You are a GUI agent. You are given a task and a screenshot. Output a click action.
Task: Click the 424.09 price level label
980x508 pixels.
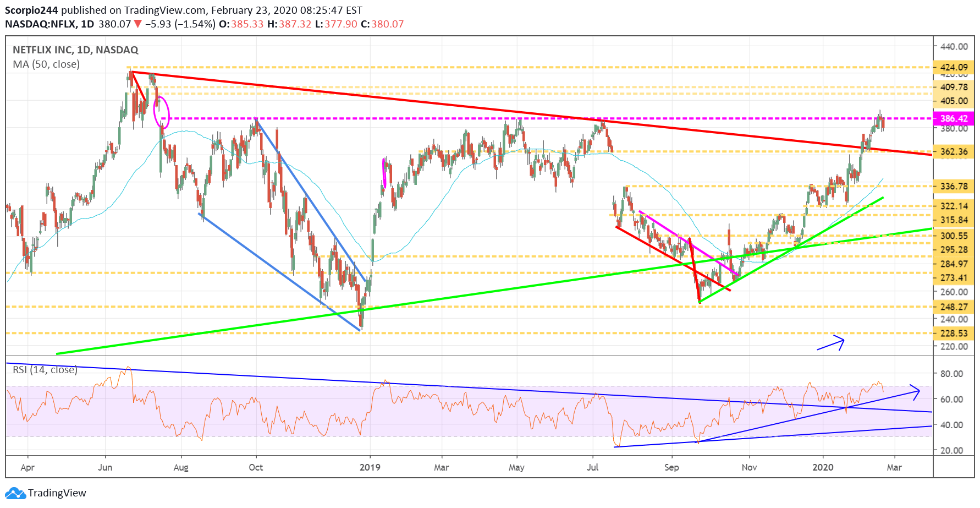tap(954, 67)
